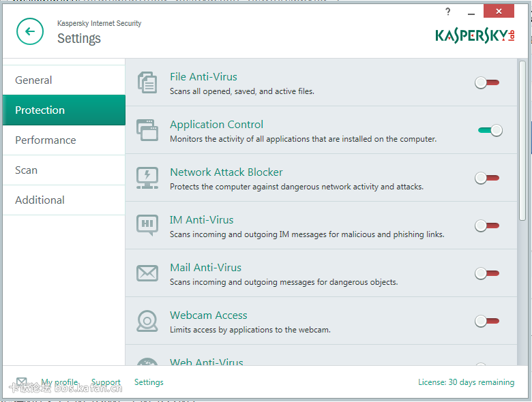The height and width of the screenshot is (402, 532).
Task: Open My profile in the footer
Action: (x=59, y=382)
